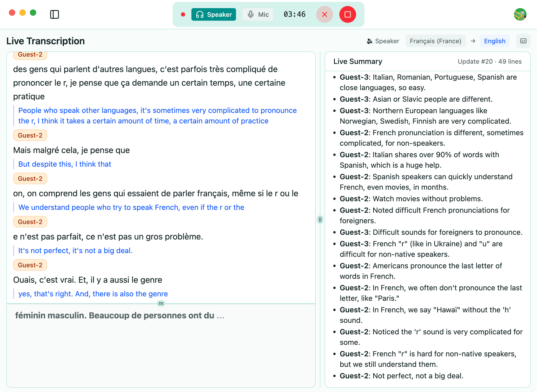Toggle the left sidebar panel icon
Viewport: 537px width, 392px height.
55,14
